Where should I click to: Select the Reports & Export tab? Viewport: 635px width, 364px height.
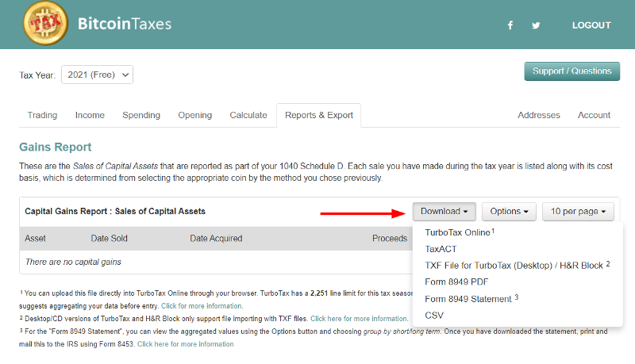[x=319, y=115]
